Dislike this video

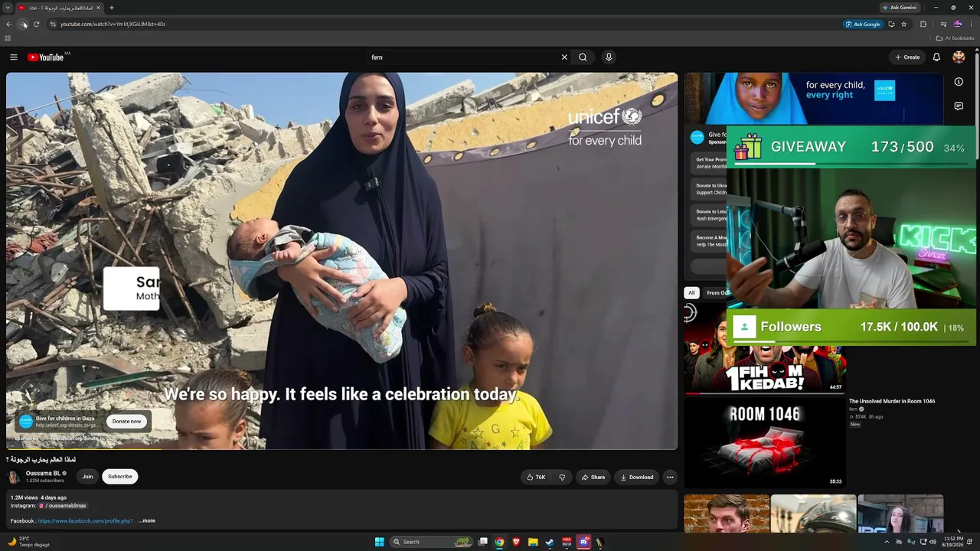click(562, 478)
